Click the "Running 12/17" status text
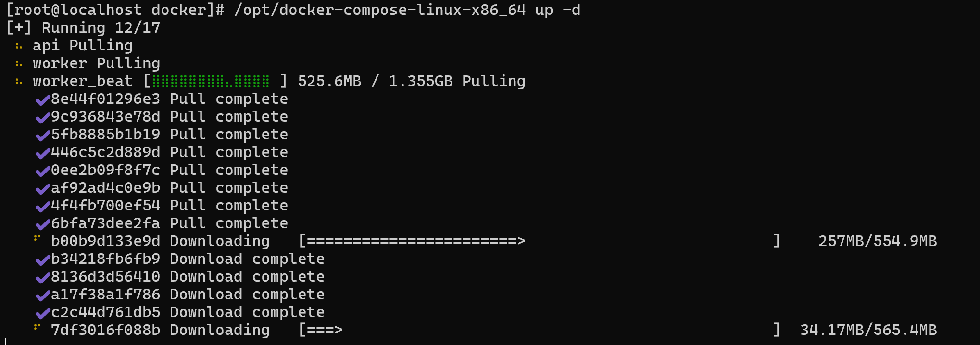 tap(101, 28)
